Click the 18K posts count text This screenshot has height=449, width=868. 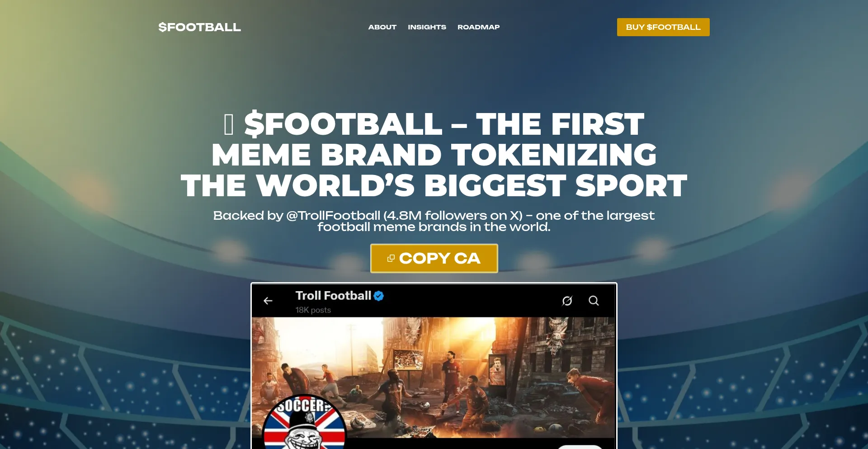313,310
